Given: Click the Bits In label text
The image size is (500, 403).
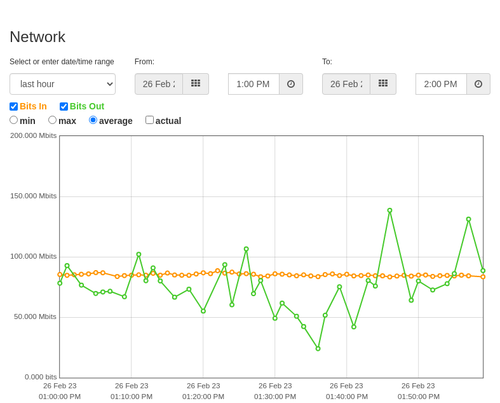Looking at the screenshot, I should click(33, 106).
